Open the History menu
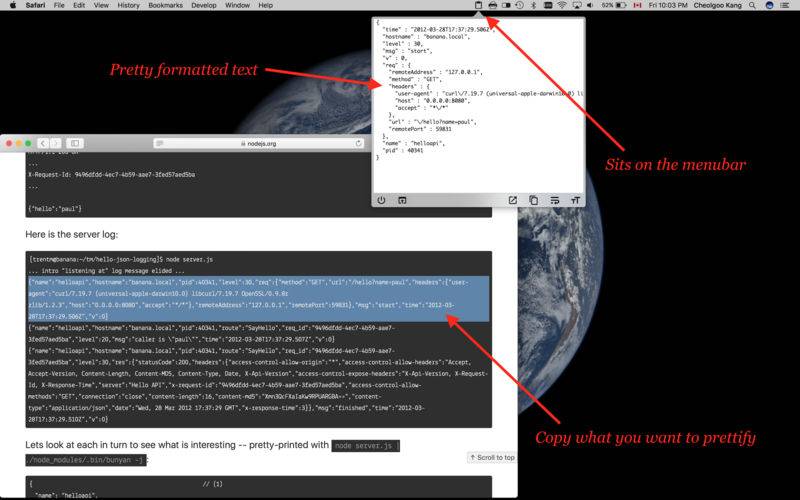Screen dimensions: 800x500 128,5
